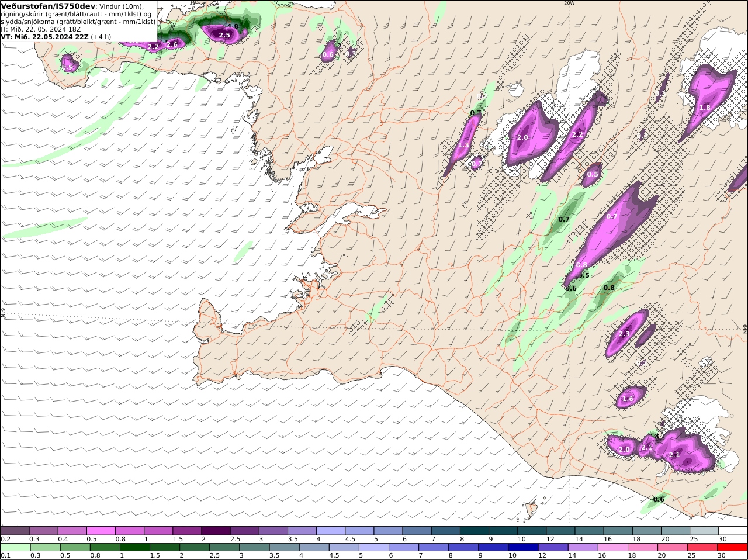Image resolution: width=748 pixels, height=560 pixels.
Task: Pick top legend swatch between 4 and 4.5
Action: pyautogui.click(x=330, y=531)
